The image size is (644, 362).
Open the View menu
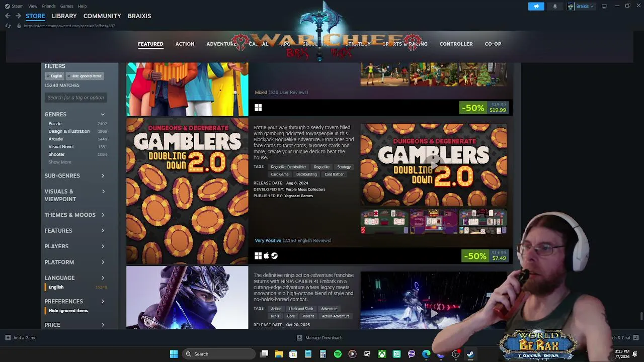[x=33, y=6]
